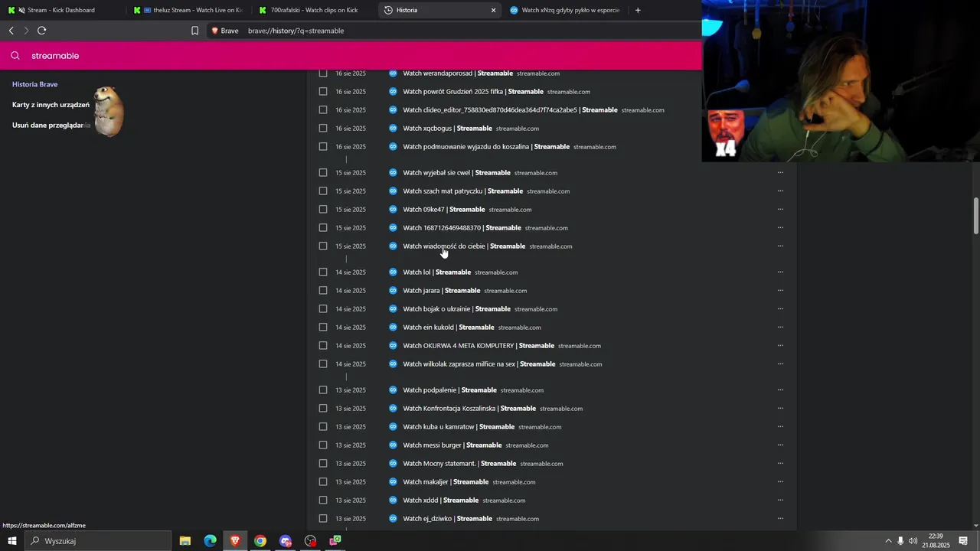Open Google Chrome from the taskbar
The width and height of the screenshot is (980, 551).
click(260, 541)
